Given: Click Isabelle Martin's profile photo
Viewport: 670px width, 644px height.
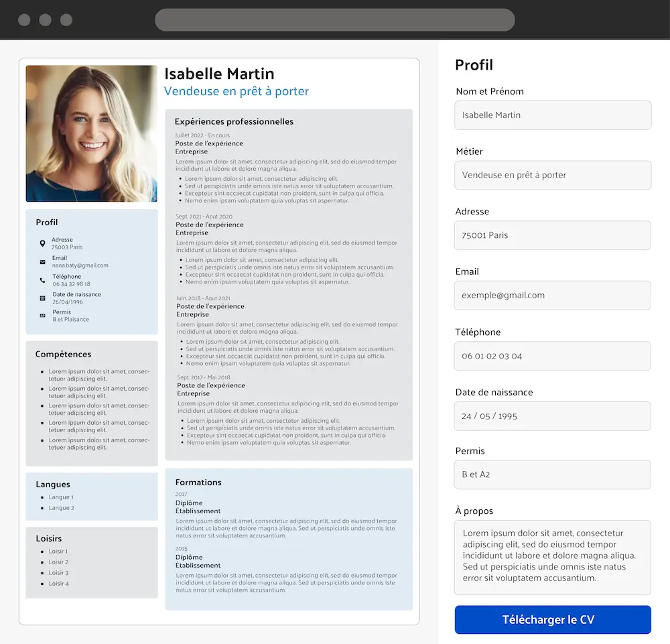Looking at the screenshot, I should click(91, 133).
